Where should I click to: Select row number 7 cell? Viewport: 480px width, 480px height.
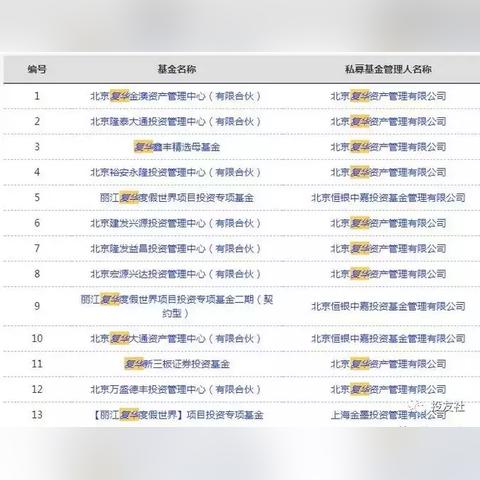pos(37,248)
